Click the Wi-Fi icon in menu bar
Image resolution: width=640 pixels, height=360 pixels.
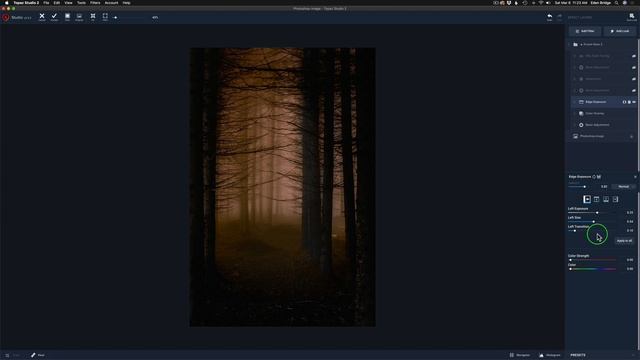click(541, 3)
